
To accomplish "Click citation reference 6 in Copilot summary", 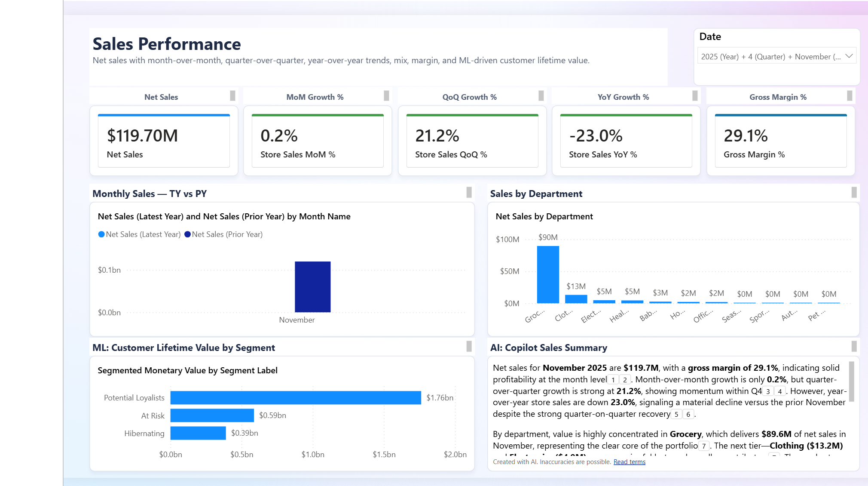I will point(688,414).
